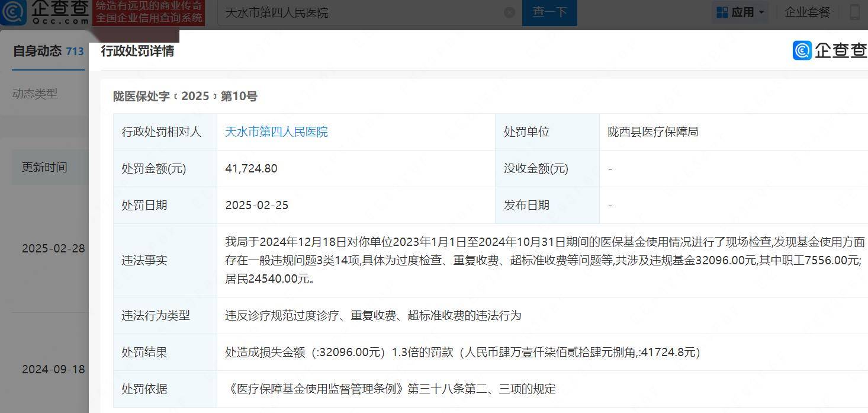Click the red slogan banner next to the logo
Screen dimensions: 868x413
pyautogui.click(x=149, y=12)
